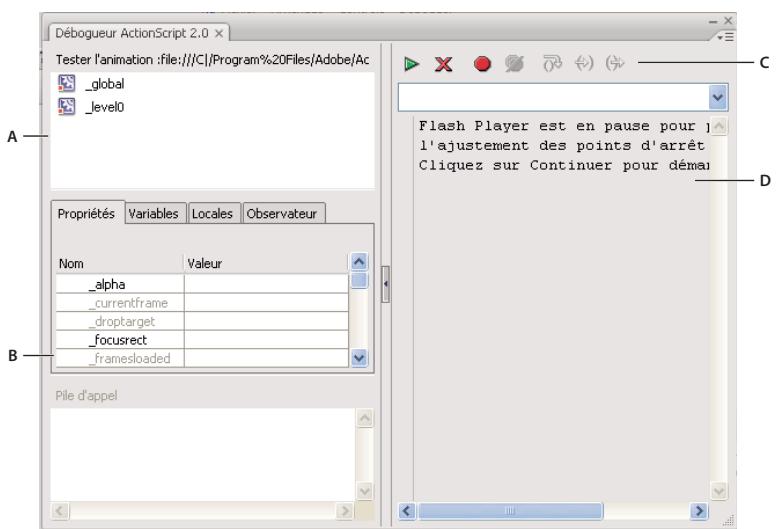Viewport: 779px width, 529px height.
Task: Click the Valeur column header
Action: (x=266, y=263)
